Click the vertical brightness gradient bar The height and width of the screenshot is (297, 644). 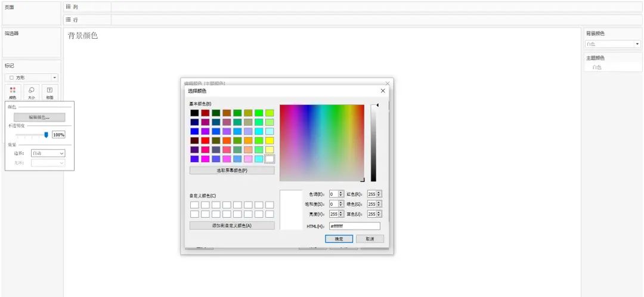coord(373,143)
